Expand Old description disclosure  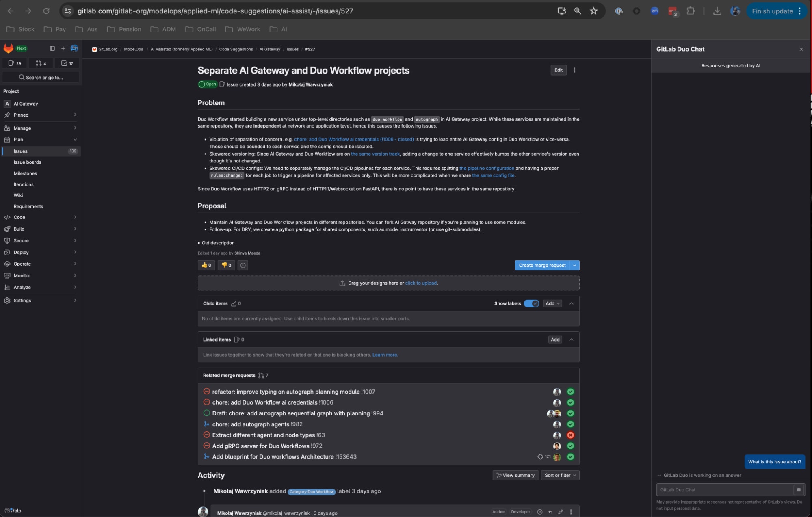pos(216,243)
